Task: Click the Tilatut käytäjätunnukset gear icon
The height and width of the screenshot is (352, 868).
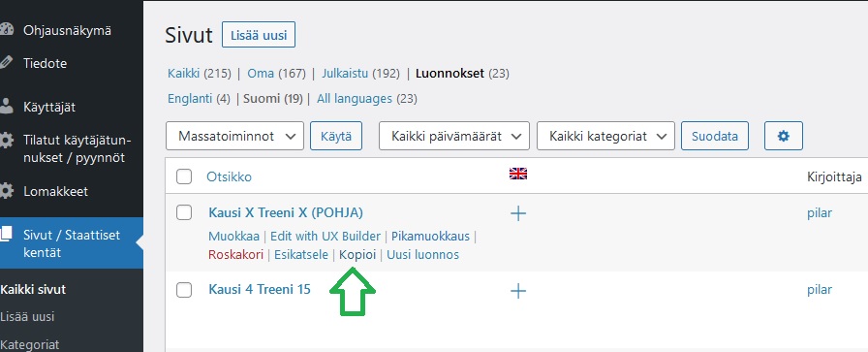Action: click(x=6, y=141)
